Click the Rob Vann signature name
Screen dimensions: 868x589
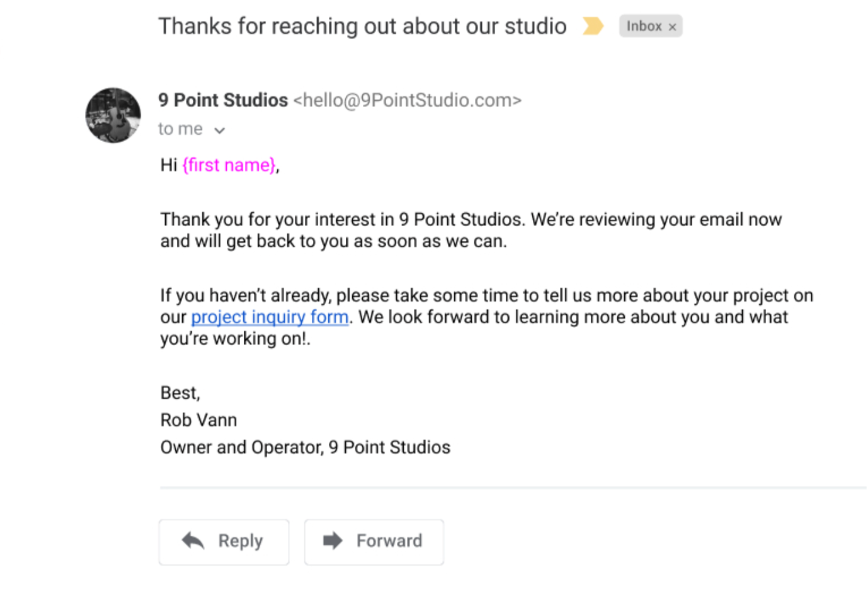198,420
